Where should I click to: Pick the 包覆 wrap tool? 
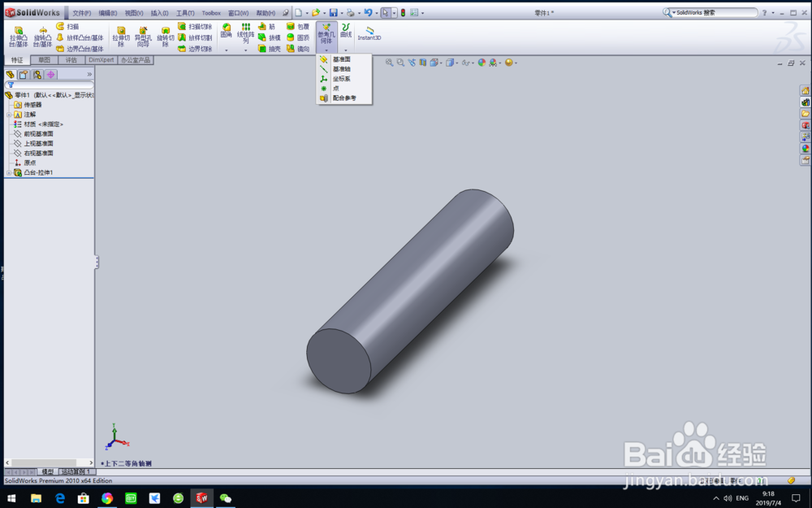pyautogui.click(x=298, y=26)
